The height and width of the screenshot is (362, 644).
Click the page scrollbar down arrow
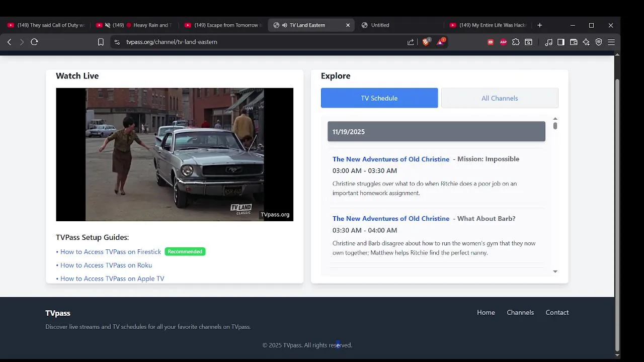tap(617, 355)
